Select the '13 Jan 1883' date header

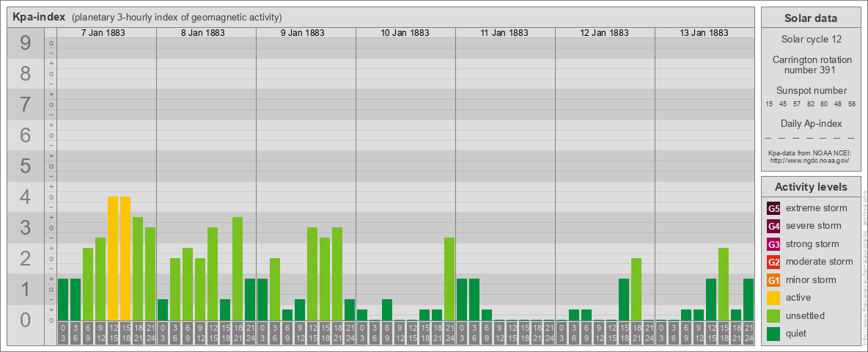[x=704, y=33]
